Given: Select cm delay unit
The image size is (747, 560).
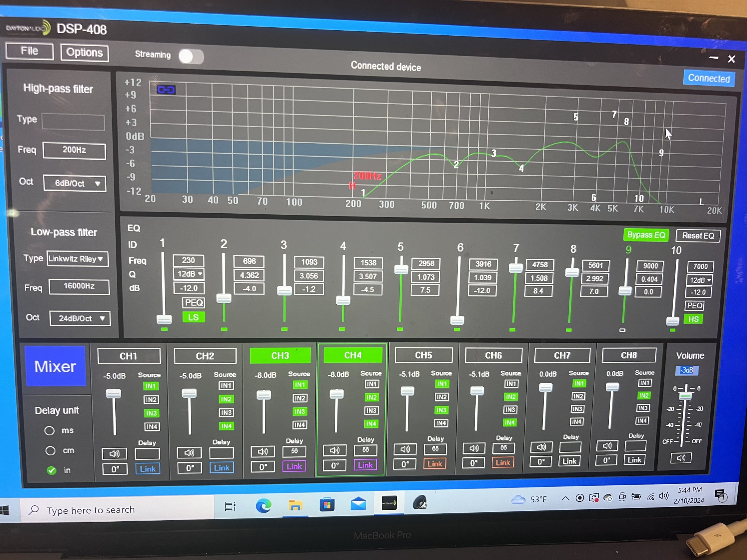Looking at the screenshot, I should click(x=50, y=451).
